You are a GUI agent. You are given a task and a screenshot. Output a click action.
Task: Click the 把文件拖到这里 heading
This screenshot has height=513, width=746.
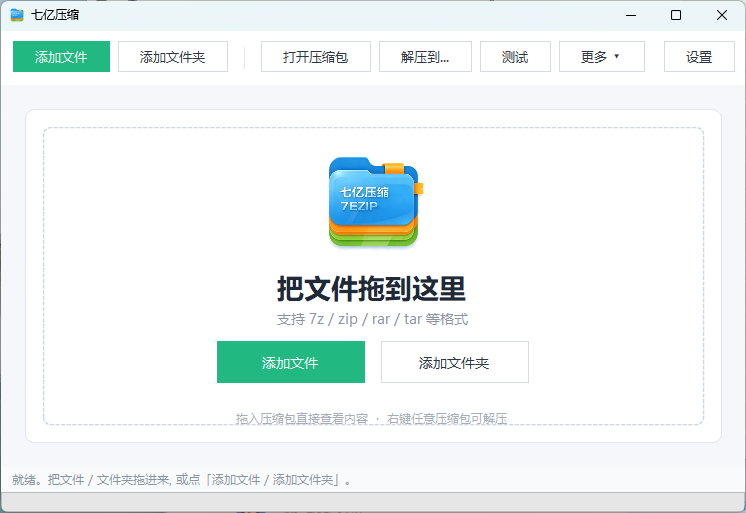point(372,289)
